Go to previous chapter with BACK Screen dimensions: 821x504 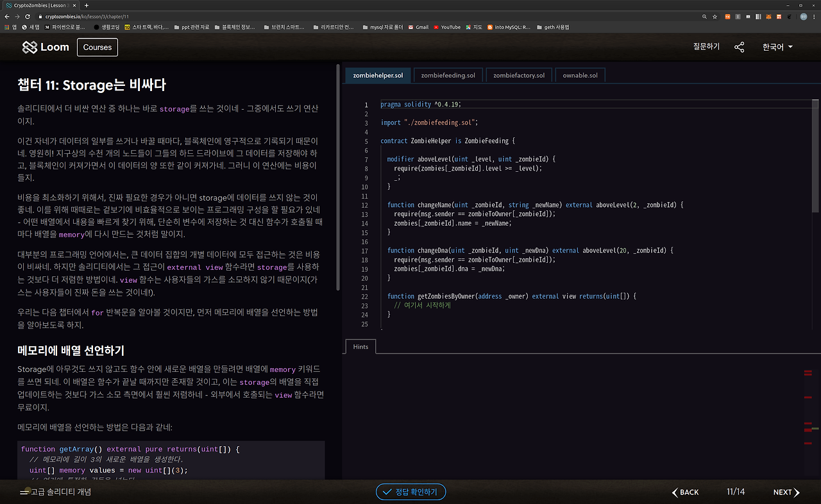(685, 492)
